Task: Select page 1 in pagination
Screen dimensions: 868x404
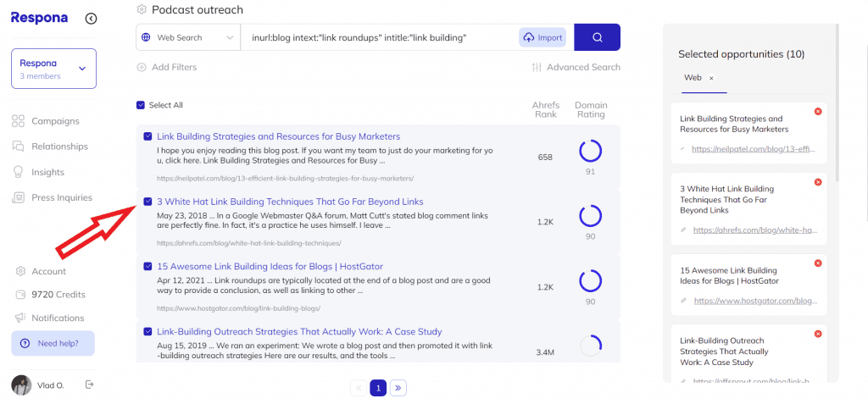Action: [x=378, y=388]
